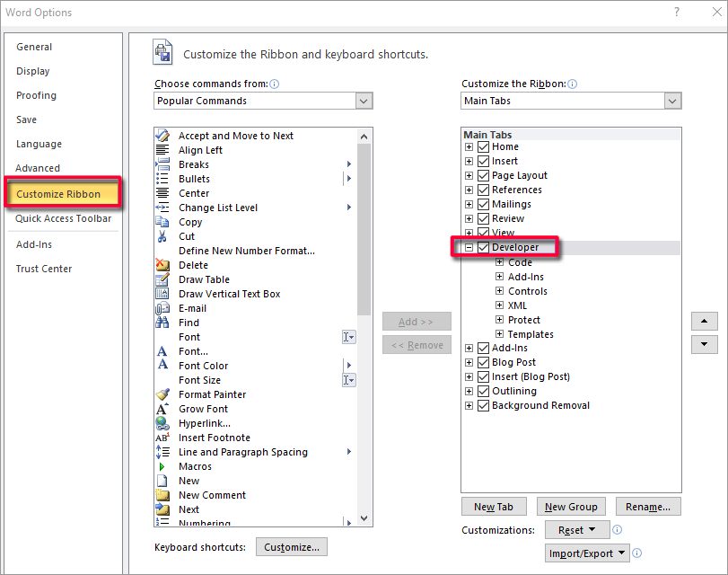Collapse the Developer tab node

click(469, 248)
